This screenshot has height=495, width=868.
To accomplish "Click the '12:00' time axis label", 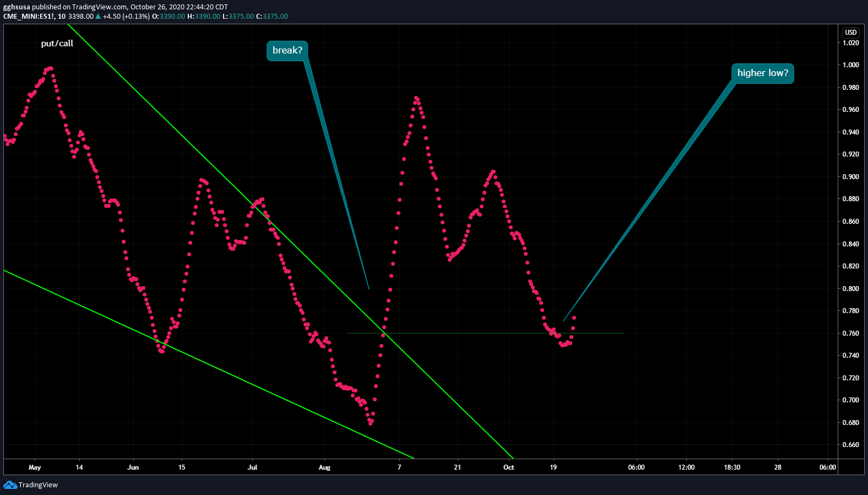I will click(x=686, y=467).
